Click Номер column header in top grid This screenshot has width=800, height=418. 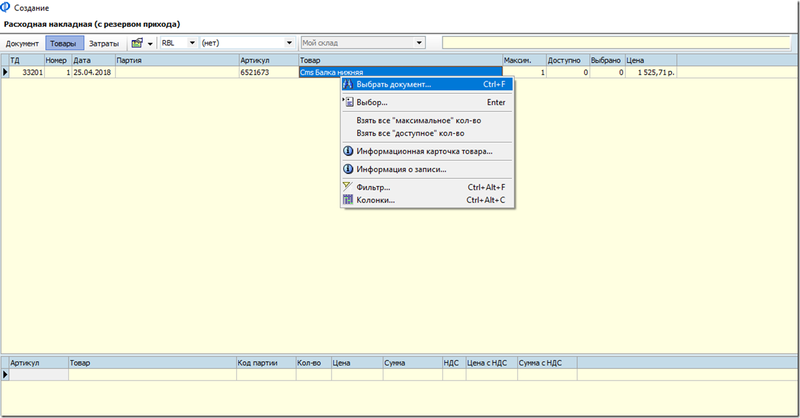[58, 60]
